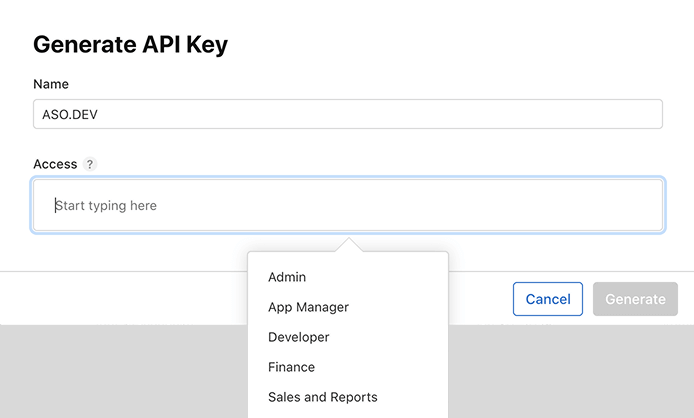Click the Name field label
Screen dimensions: 694x418
pyautogui.click(x=51, y=84)
